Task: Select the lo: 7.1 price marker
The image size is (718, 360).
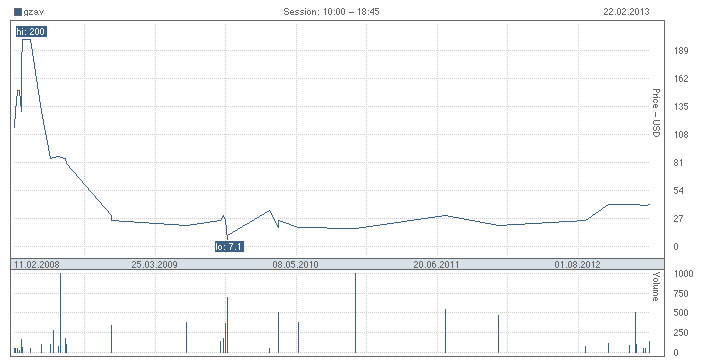Action: [x=229, y=247]
